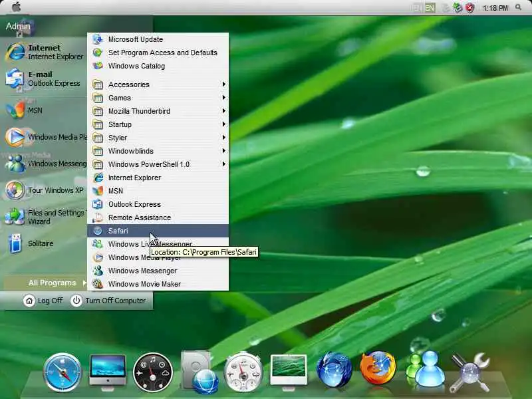Click the Log Off button
The width and height of the screenshot is (532, 399).
(43, 301)
